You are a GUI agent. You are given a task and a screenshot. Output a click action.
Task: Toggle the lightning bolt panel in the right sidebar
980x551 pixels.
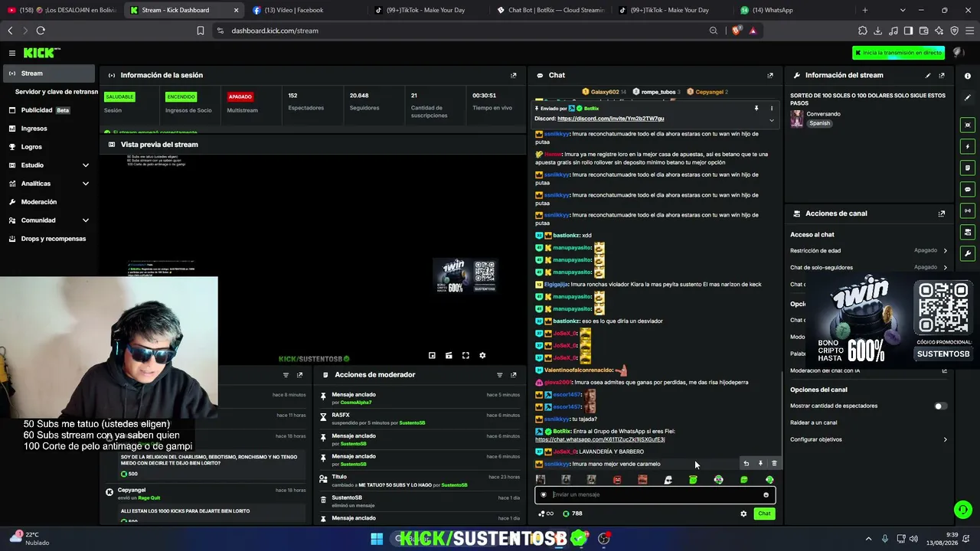[968, 146]
